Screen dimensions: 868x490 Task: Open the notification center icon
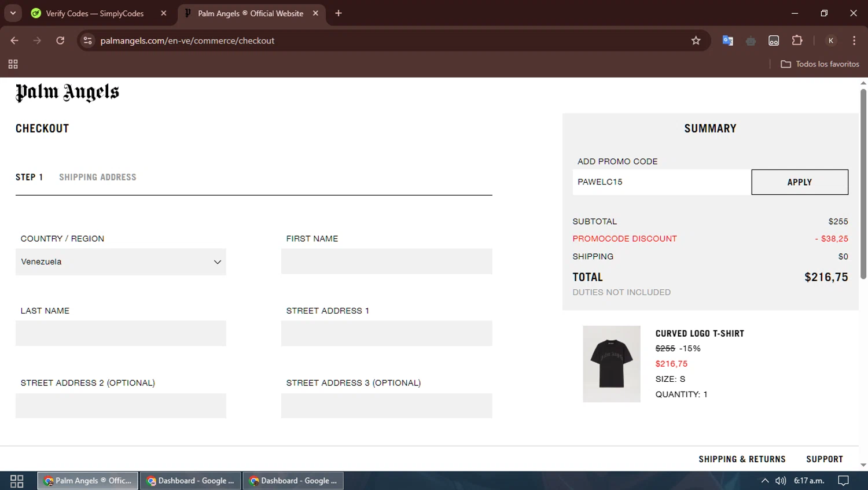(x=844, y=481)
